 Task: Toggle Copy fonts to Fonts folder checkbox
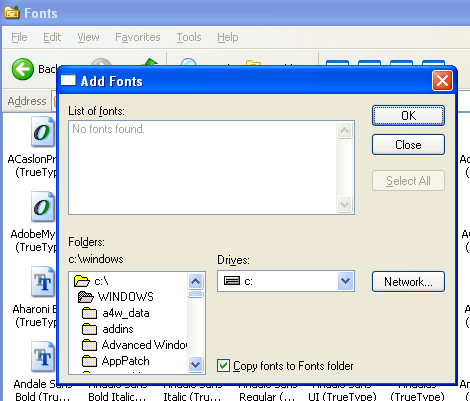(x=223, y=366)
